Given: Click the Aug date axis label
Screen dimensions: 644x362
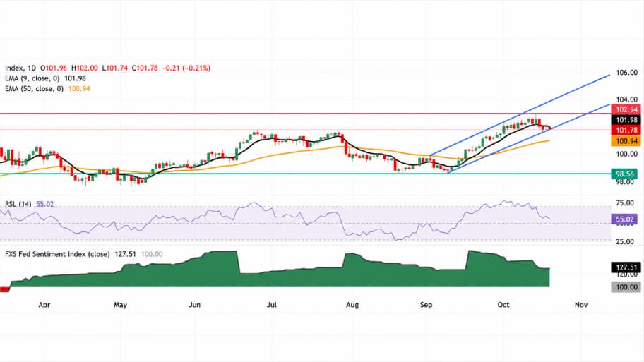Looking at the screenshot, I should coord(352,305).
